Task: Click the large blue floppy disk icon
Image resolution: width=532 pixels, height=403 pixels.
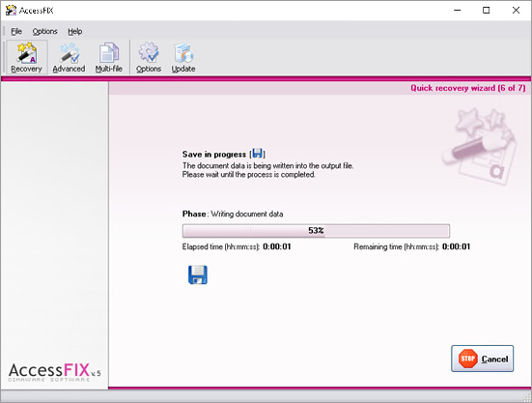Action: (198, 274)
